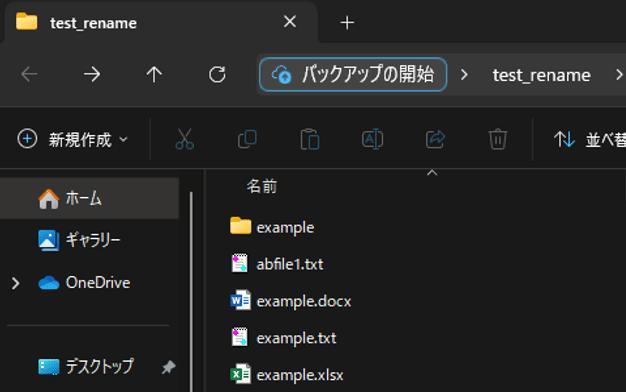This screenshot has height=392, width=626.
Task: Select the file name example.txt
Action: 296,338
